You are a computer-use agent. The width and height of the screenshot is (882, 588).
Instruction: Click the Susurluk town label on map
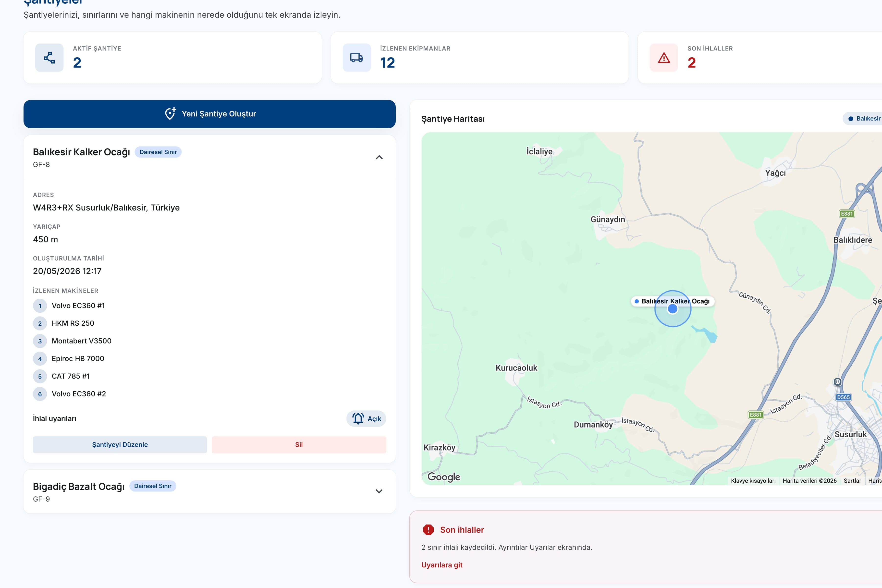click(850, 434)
